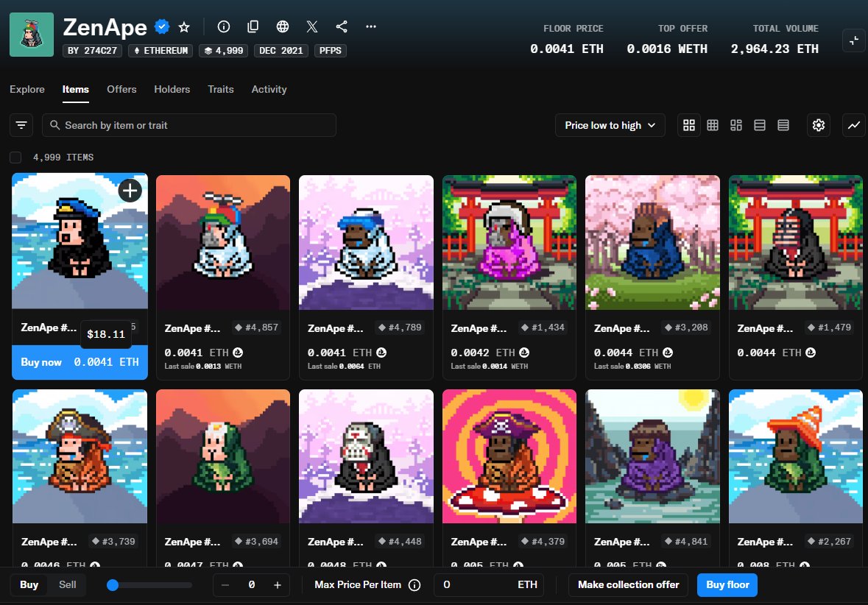This screenshot has width=868, height=605.
Task: Open ZenApe #2,267 thumbnail
Action: pos(795,456)
